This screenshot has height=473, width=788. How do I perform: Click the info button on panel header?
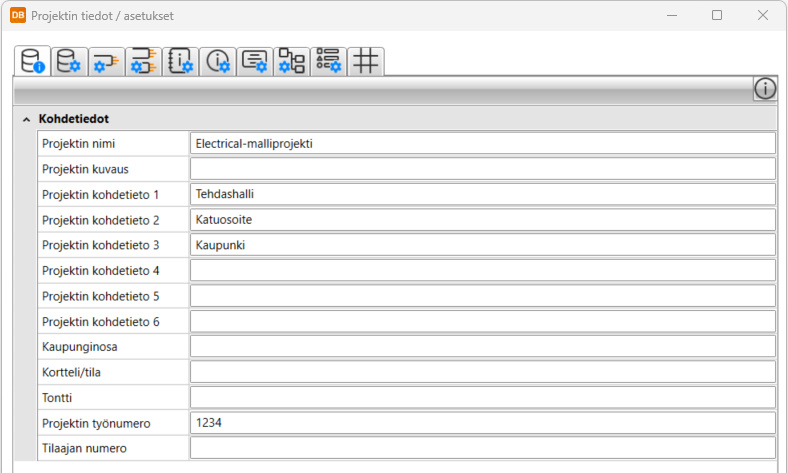[x=765, y=89]
